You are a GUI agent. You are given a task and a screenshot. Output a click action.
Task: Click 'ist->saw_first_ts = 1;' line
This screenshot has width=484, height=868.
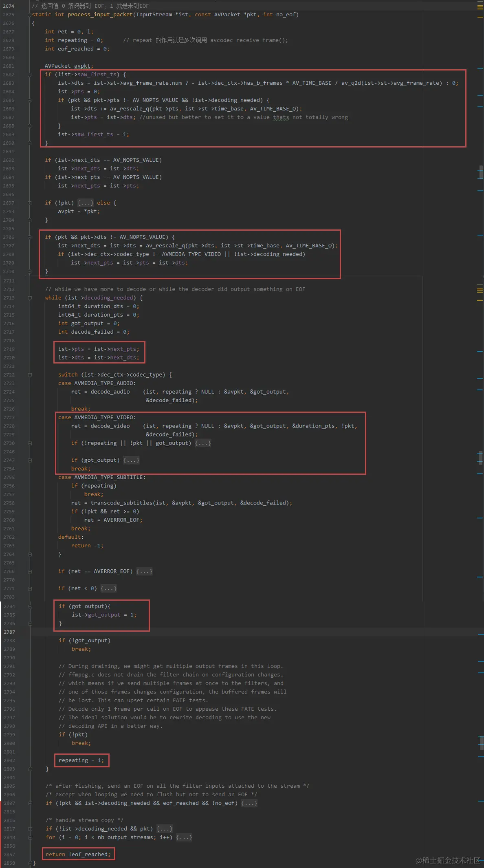coord(93,134)
